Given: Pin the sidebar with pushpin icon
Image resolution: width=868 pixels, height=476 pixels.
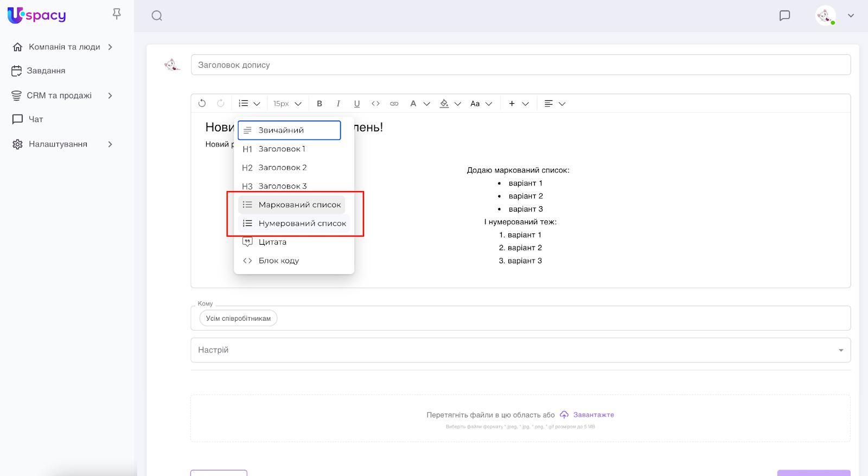Looking at the screenshot, I should tap(117, 14).
